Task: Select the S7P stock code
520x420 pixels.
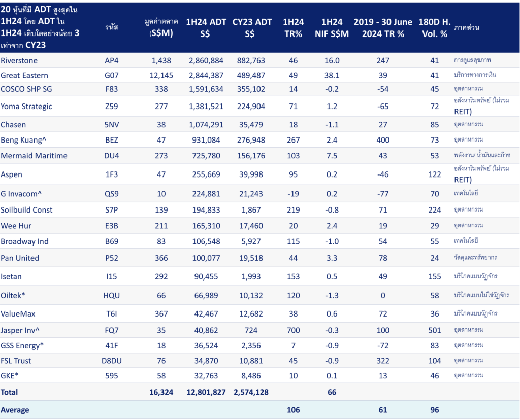Action: click(x=111, y=210)
